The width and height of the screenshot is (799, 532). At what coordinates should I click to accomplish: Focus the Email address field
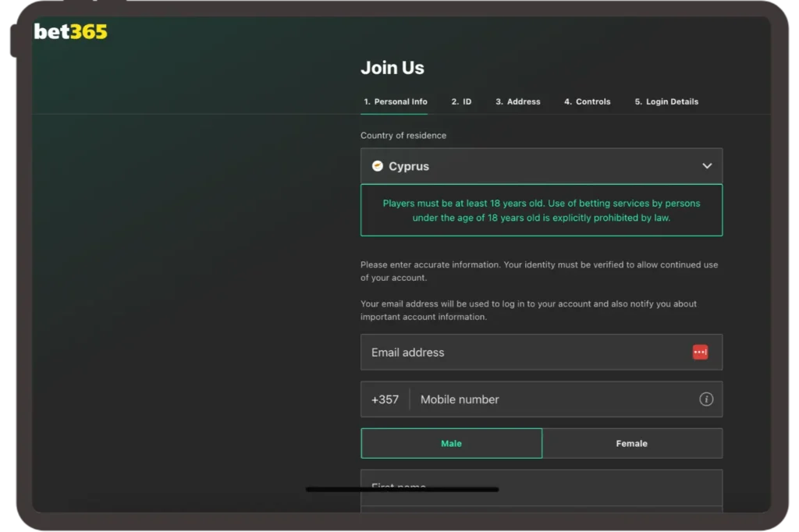point(542,352)
